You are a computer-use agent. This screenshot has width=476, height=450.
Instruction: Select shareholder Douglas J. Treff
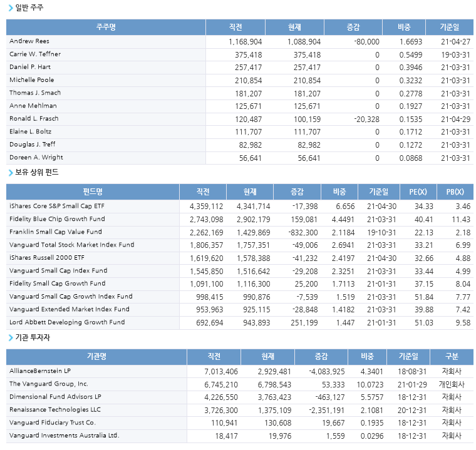coord(32,145)
